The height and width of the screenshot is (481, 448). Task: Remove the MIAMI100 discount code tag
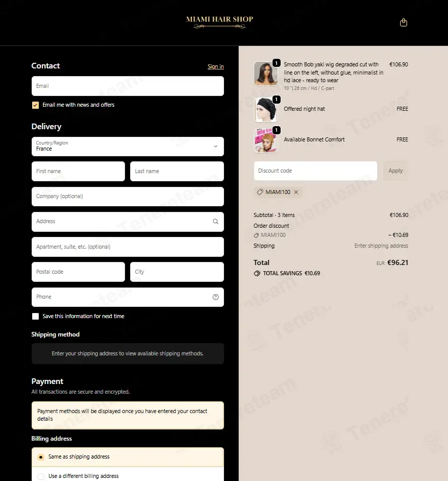click(296, 192)
